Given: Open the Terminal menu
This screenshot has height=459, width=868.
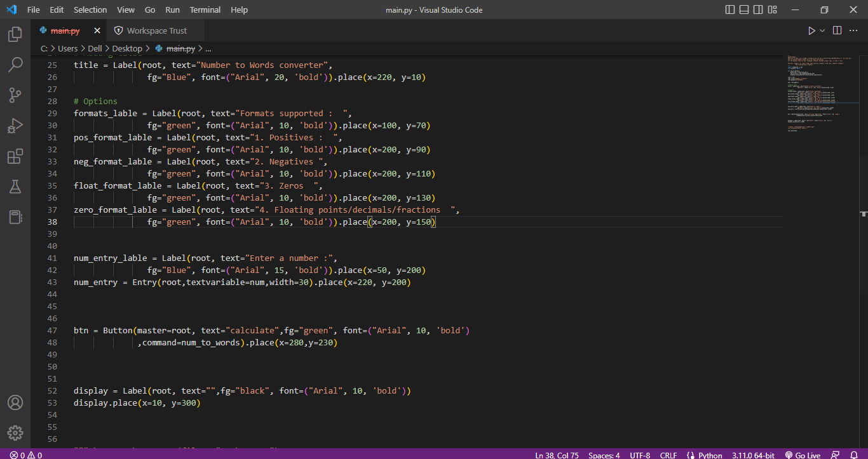Looking at the screenshot, I should click(x=205, y=10).
